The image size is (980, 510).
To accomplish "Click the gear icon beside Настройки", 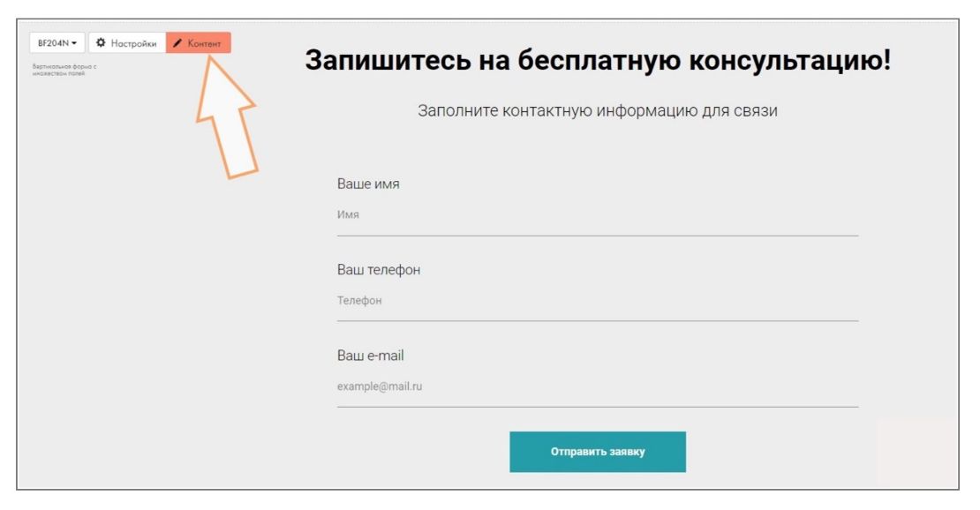I will click(101, 43).
